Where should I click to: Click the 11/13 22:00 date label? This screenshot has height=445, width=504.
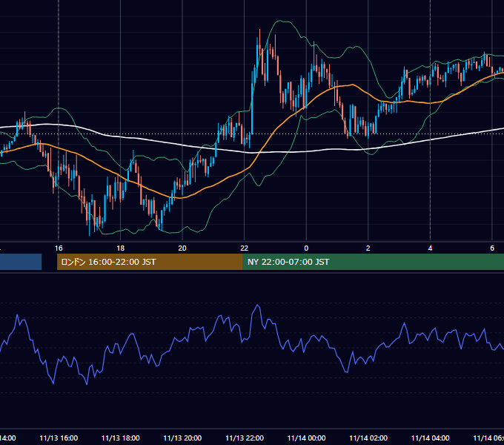coord(245,438)
